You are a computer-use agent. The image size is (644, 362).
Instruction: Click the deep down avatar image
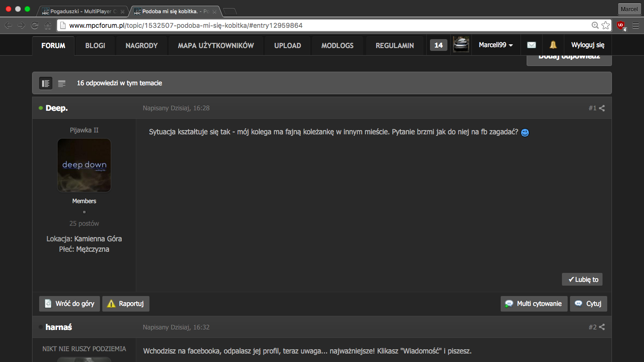[x=84, y=165]
